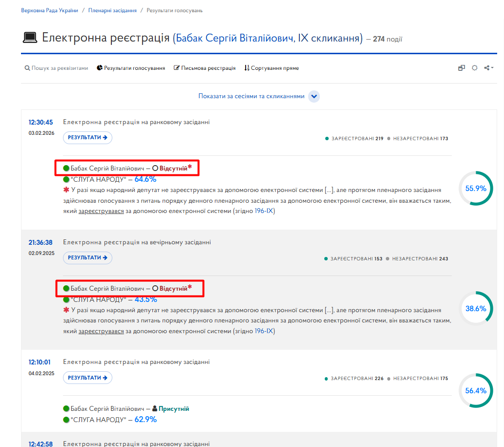Click ЗАРЕЄСТРОВАНІ 226 count
Viewport: 504px width, 447px height.
tap(354, 379)
